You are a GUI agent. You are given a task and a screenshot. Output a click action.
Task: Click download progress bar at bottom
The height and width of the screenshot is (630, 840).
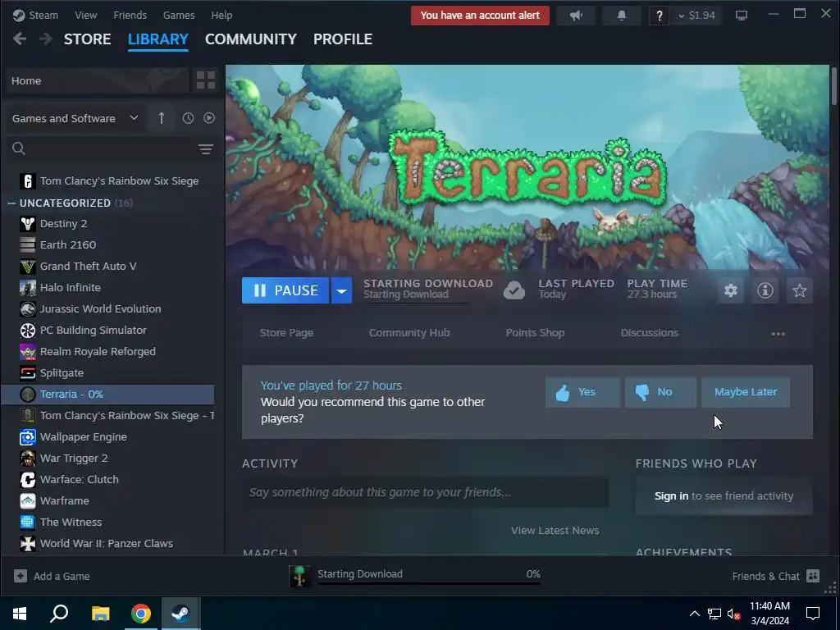pyautogui.click(x=428, y=583)
